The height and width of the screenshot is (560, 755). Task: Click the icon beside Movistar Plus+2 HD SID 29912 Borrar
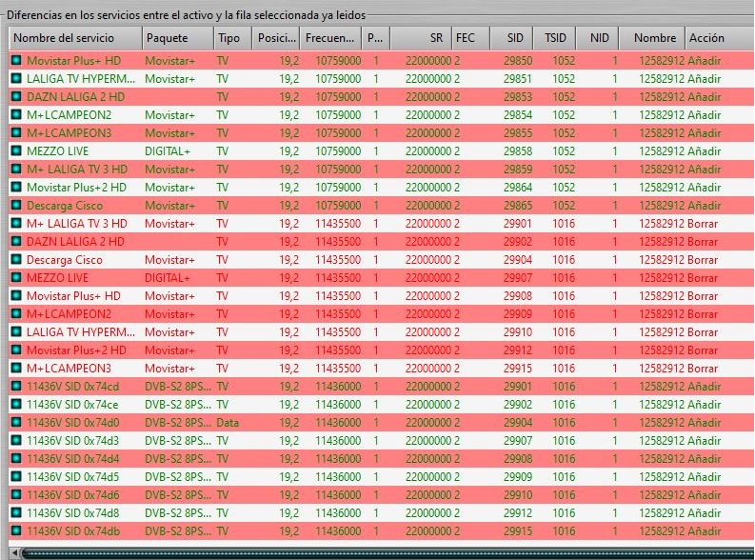coord(16,350)
